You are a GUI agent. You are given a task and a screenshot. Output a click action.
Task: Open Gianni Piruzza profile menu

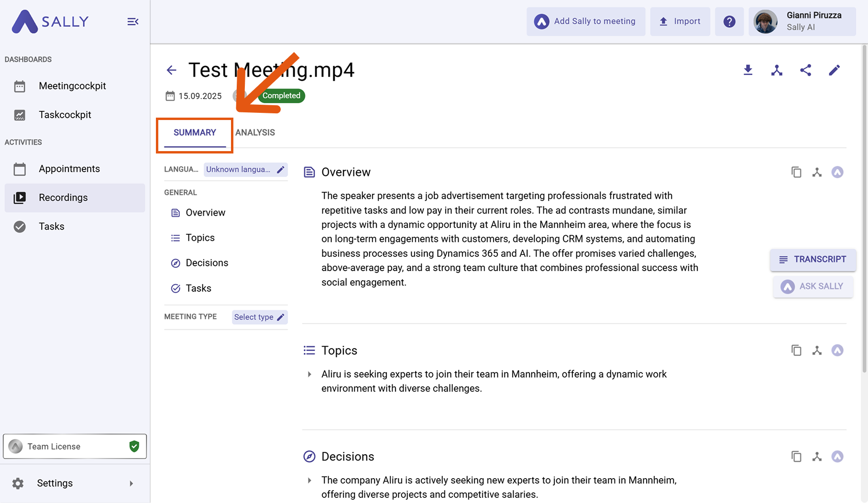(802, 22)
